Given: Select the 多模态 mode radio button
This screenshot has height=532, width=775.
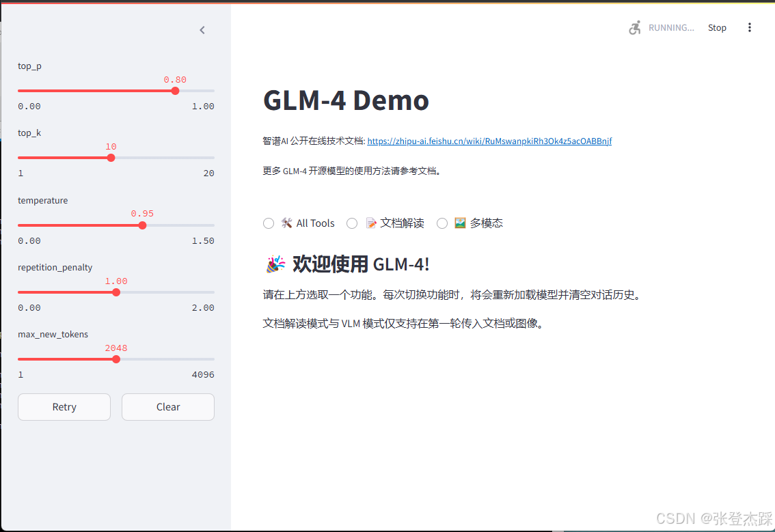Looking at the screenshot, I should pos(441,223).
